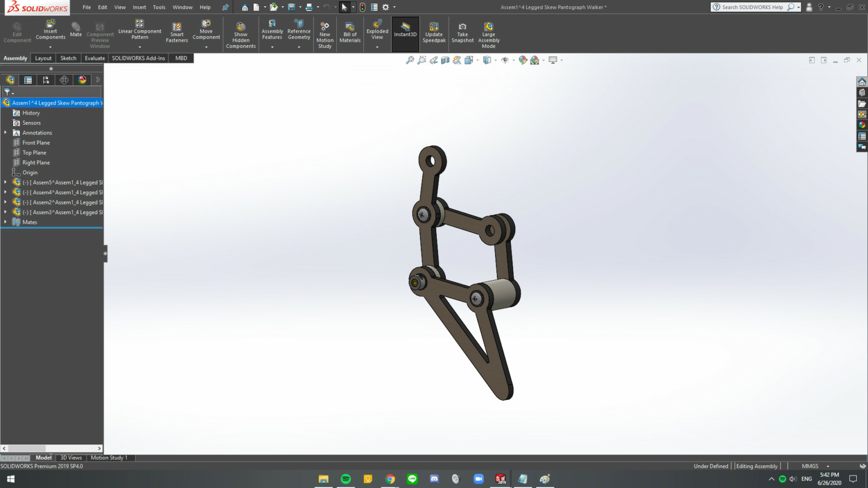Select the Mate tool

[x=76, y=29]
